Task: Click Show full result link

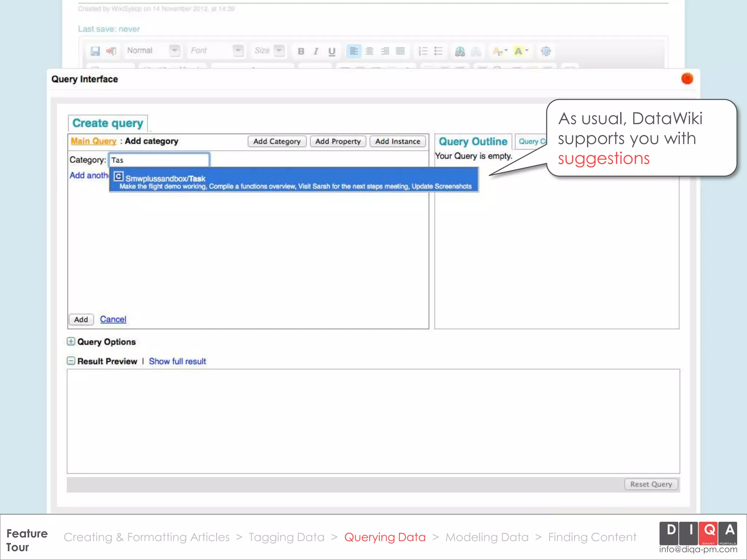Action: tap(177, 361)
